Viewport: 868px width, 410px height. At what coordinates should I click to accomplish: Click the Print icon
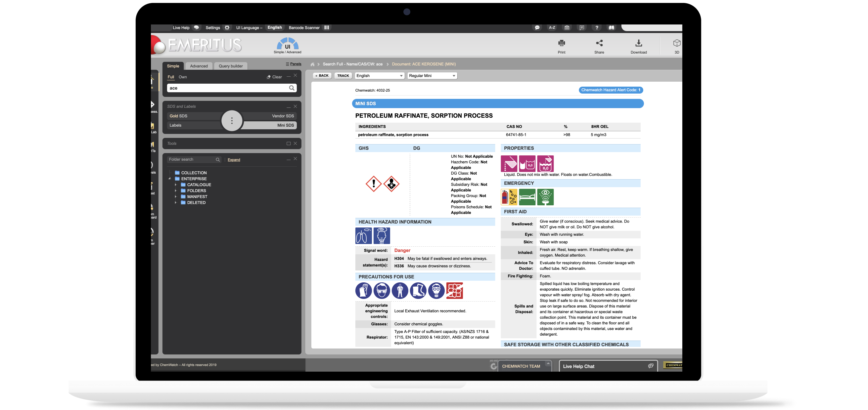pyautogui.click(x=561, y=43)
